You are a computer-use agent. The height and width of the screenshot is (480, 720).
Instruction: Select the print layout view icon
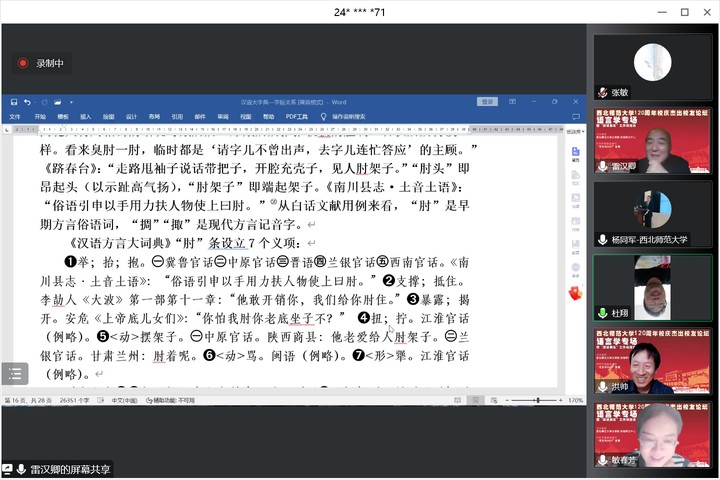[x=476, y=401]
